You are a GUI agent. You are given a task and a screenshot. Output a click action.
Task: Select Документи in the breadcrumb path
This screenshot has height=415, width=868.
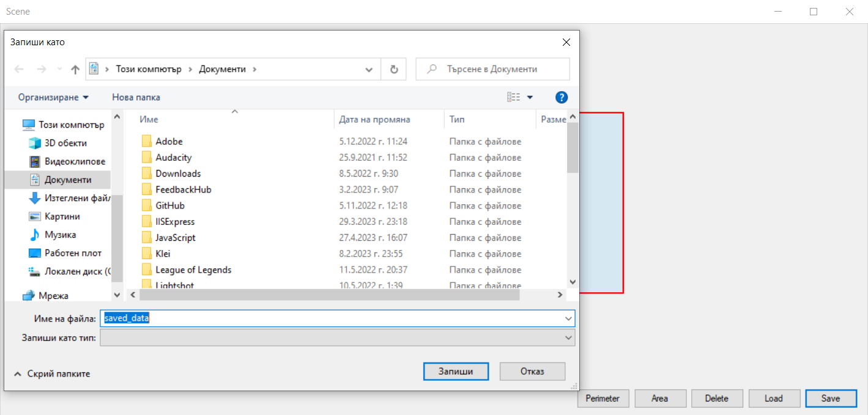pyautogui.click(x=221, y=68)
